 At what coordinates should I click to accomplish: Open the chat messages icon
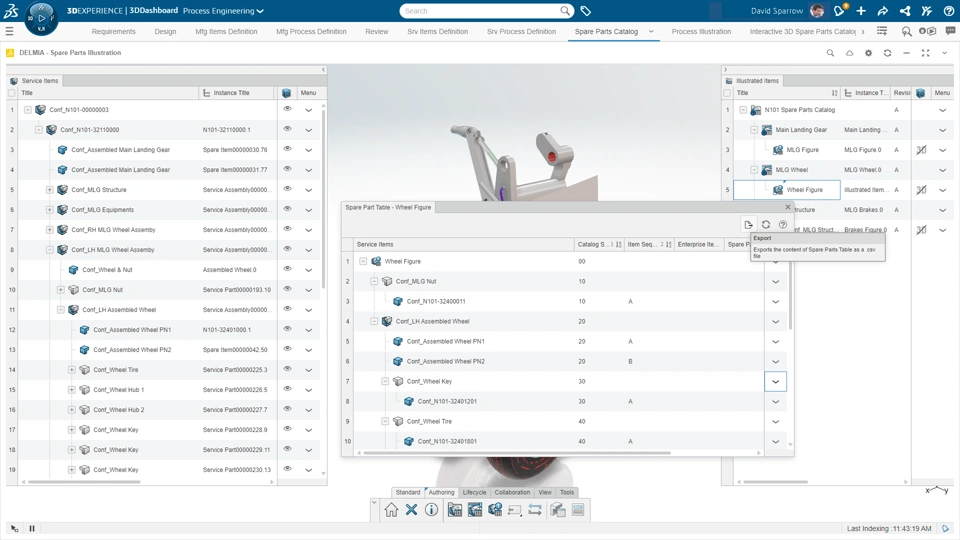pyautogui.click(x=950, y=31)
